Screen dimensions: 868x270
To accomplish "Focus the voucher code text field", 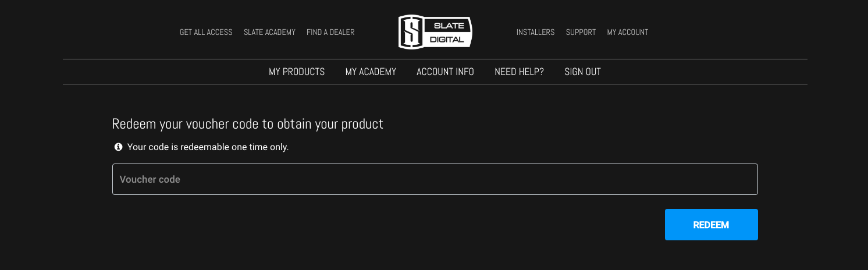I will (435, 179).
